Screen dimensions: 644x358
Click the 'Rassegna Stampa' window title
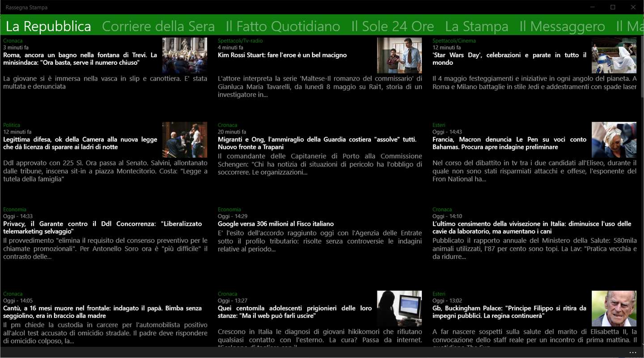click(x=26, y=8)
